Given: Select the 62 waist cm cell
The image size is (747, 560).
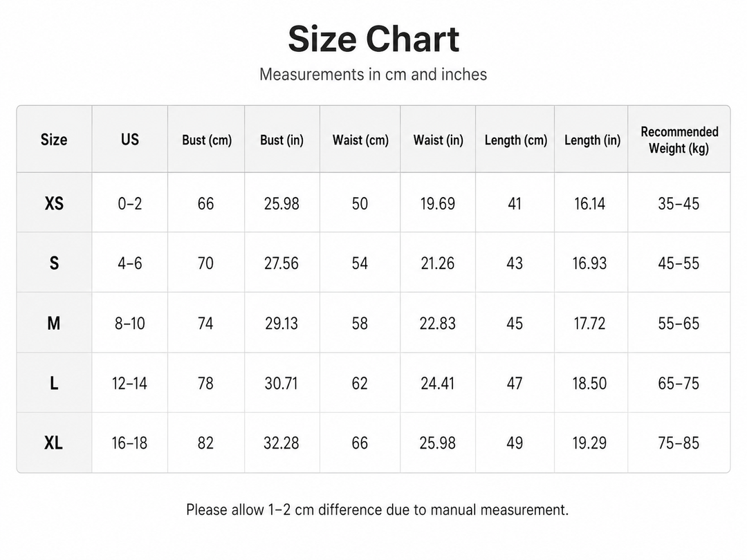Looking at the screenshot, I should coord(360,383).
